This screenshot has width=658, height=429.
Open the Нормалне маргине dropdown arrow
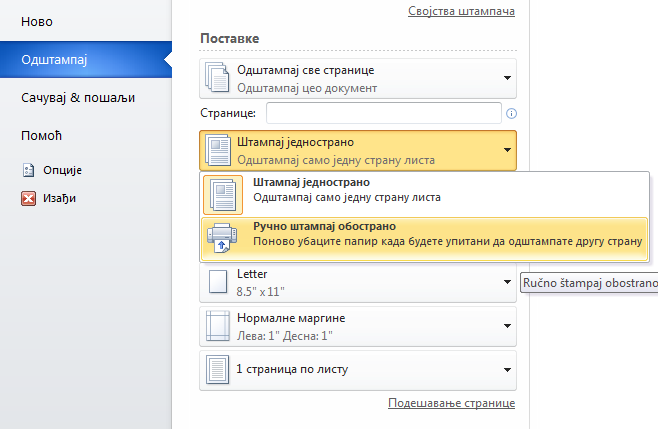(507, 326)
